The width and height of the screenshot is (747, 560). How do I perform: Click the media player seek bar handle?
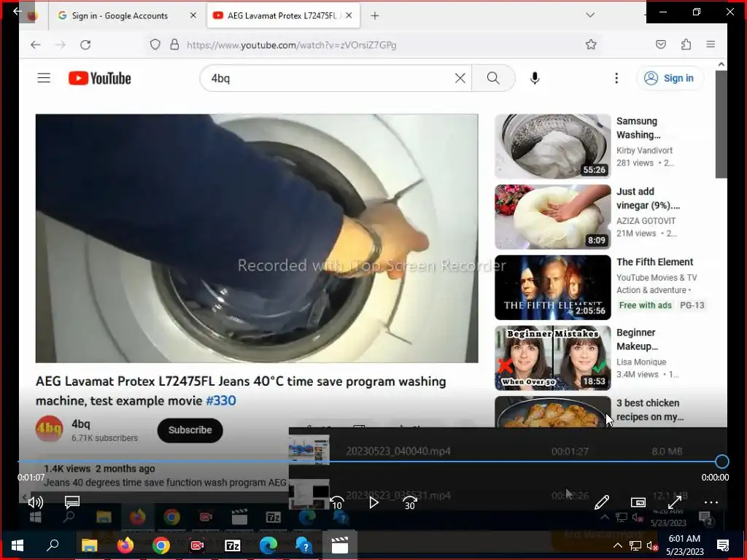(x=721, y=462)
